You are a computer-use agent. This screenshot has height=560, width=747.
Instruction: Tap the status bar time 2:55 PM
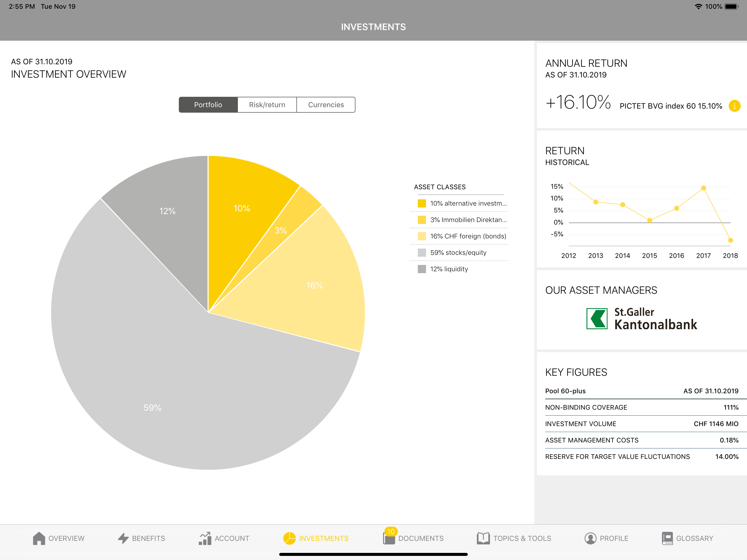point(22,6)
